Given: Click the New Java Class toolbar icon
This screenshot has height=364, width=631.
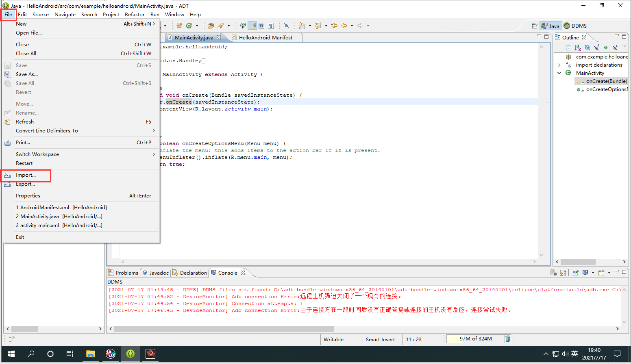Looking at the screenshot, I should point(189,26).
